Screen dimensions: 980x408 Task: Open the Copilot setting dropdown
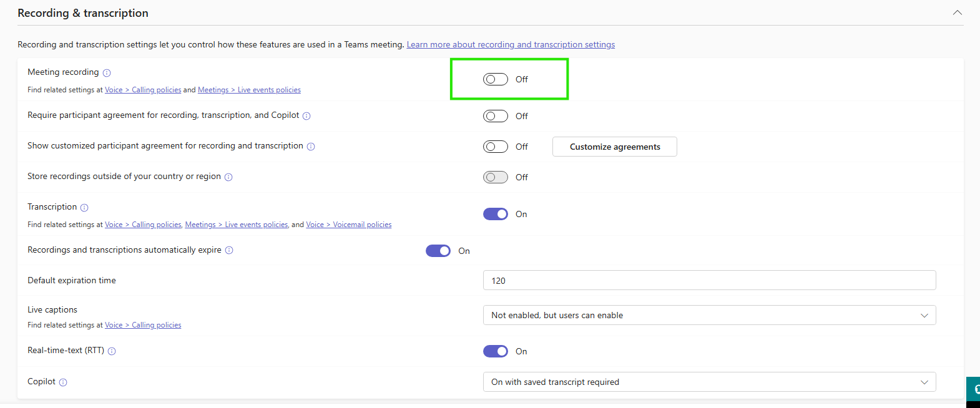coord(709,382)
